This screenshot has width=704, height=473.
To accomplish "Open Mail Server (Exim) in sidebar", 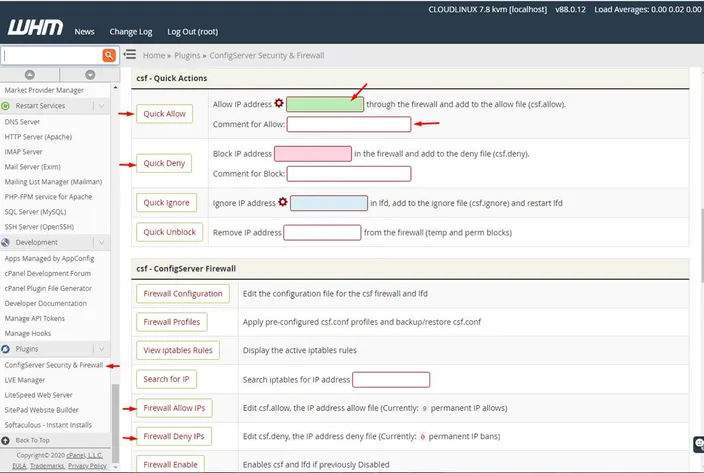I will pos(32,167).
